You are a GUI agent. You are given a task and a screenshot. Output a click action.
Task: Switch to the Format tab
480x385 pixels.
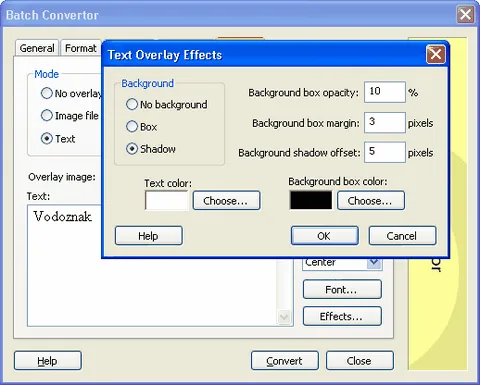(81, 48)
